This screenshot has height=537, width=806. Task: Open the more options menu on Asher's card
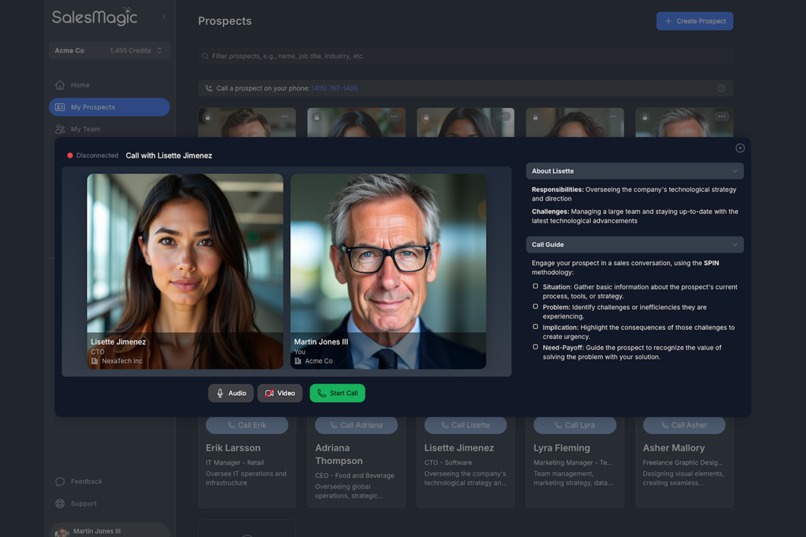point(722,117)
